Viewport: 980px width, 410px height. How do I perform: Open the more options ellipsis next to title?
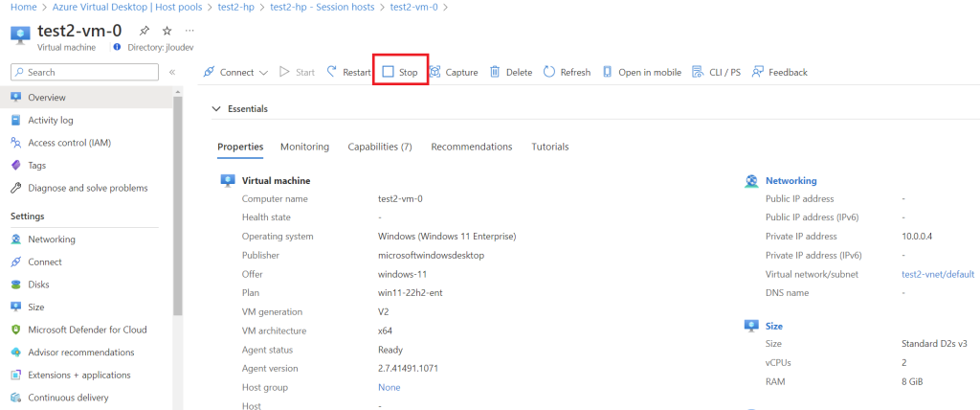pos(190,30)
